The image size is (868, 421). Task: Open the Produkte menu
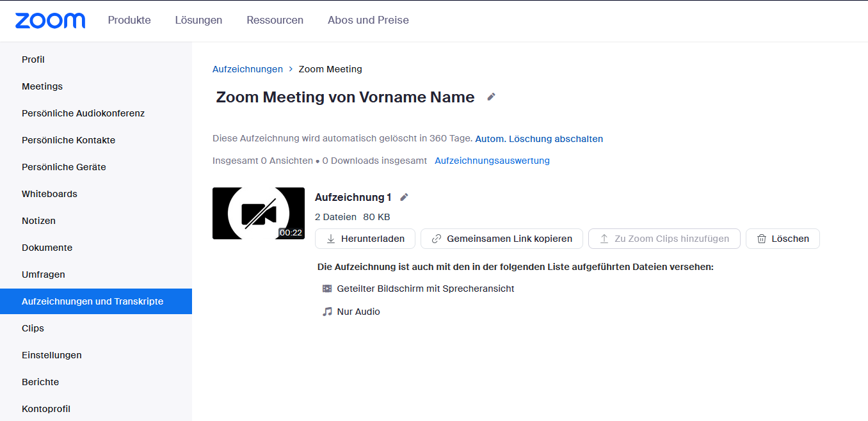pyautogui.click(x=129, y=20)
